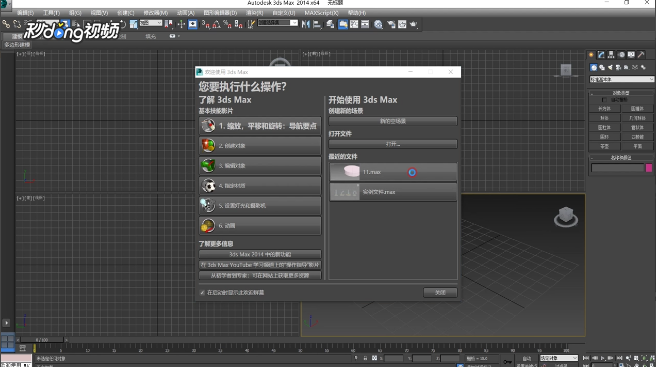Screen dimensions: 656x367
Task: Toggle Keyboard Shortcut Override
Action: click(193, 24)
